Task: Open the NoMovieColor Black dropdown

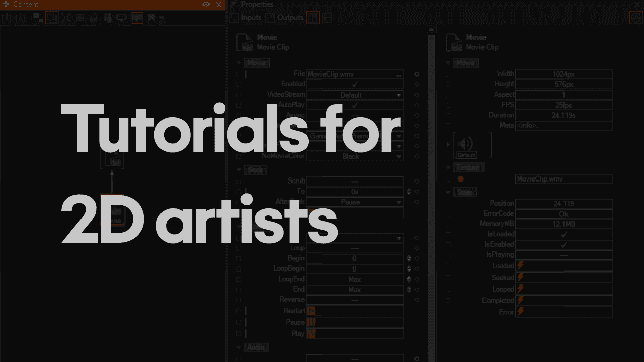Action: (x=355, y=156)
